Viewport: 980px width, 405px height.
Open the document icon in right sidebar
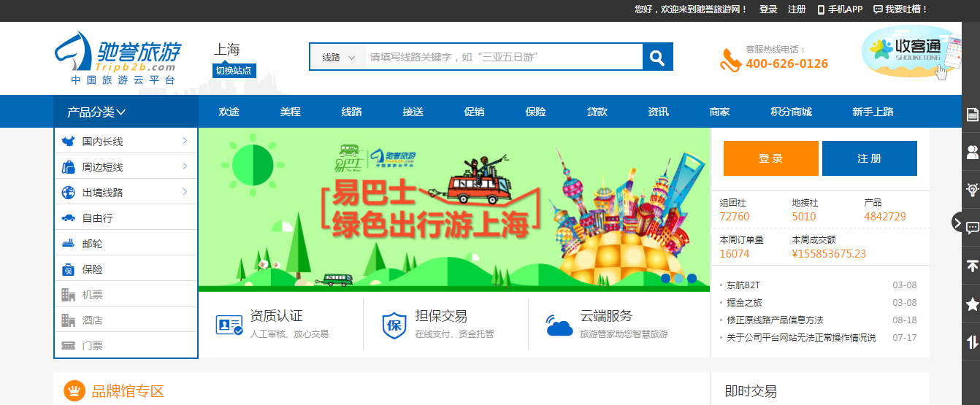[972, 114]
